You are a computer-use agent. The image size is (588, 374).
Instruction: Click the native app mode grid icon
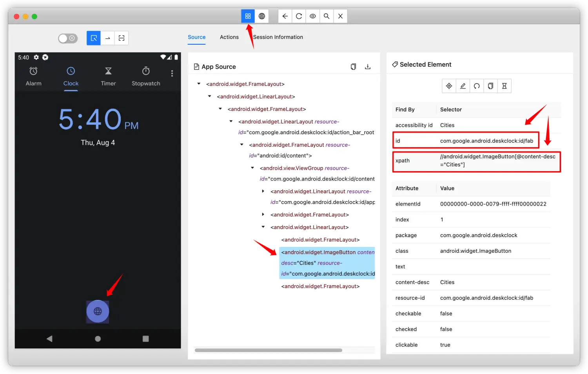(x=248, y=16)
